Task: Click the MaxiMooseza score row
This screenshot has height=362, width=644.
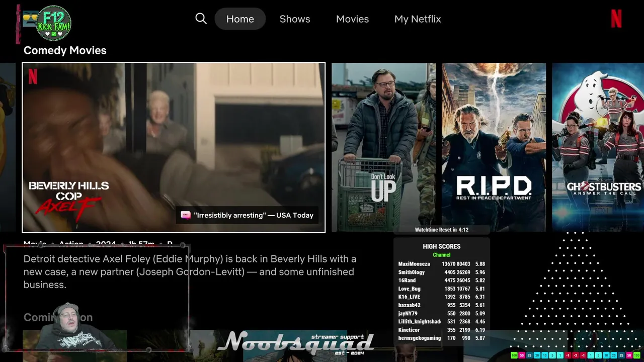Action: pos(441,264)
